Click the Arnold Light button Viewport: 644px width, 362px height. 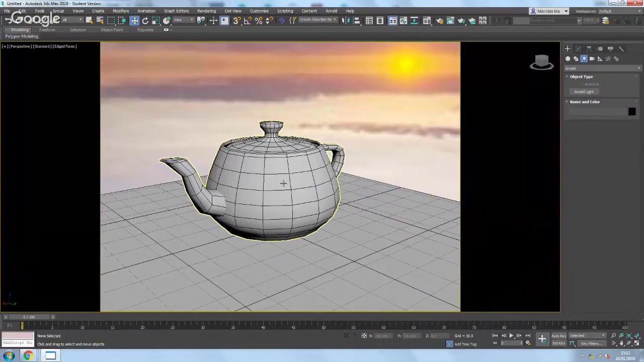pos(584,92)
